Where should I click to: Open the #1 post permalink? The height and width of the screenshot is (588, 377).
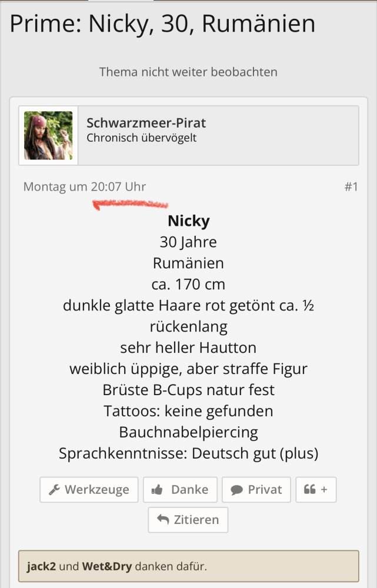click(351, 187)
